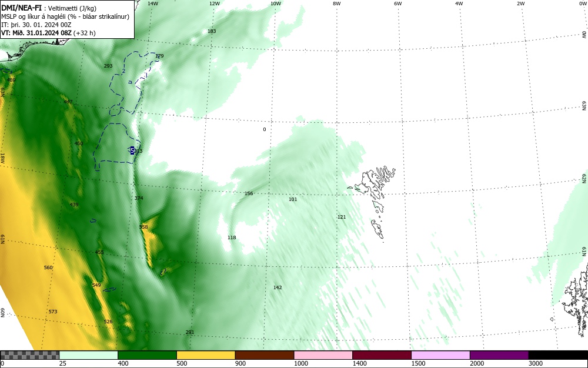The height and width of the screenshot is (368, 588).
Task: Click the light mint 25–400 legend swatch
Action: point(89,355)
